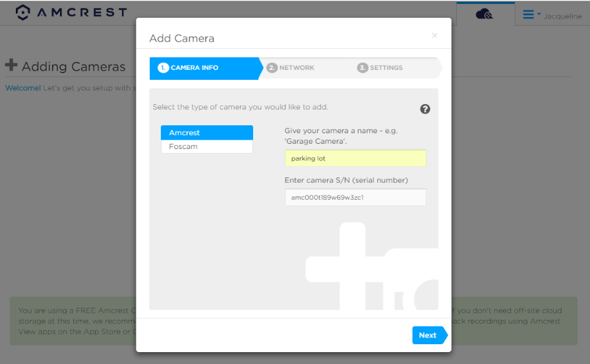The width and height of the screenshot is (590, 364).
Task: Click the 'Add Camera' dialog title
Action: coord(182,38)
